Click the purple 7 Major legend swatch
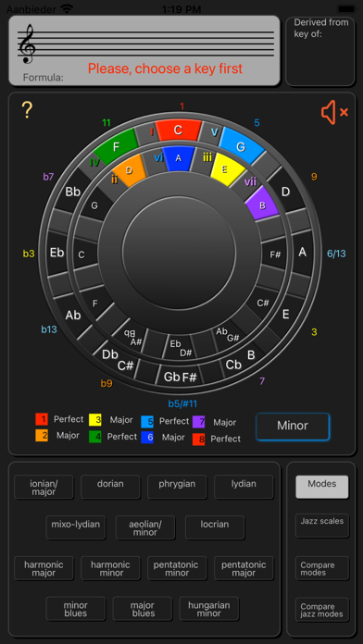The image size is (363, 644). click(x=198, y=422)
